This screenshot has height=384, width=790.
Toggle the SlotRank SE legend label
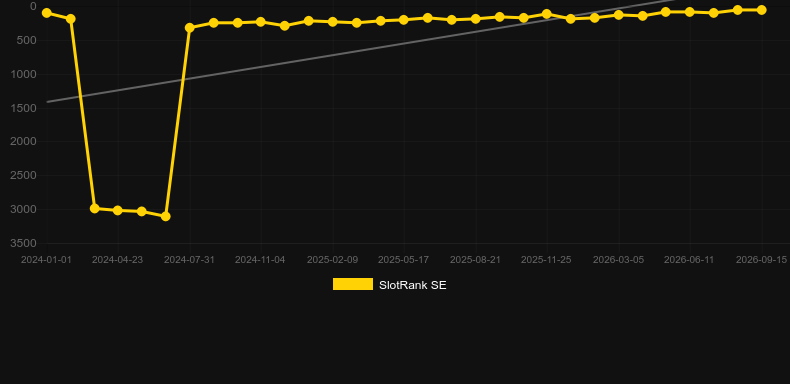coord(412,285)
